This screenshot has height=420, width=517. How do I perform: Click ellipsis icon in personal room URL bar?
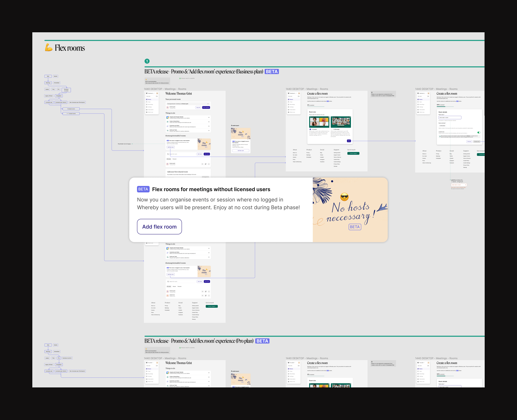(208, 104)
